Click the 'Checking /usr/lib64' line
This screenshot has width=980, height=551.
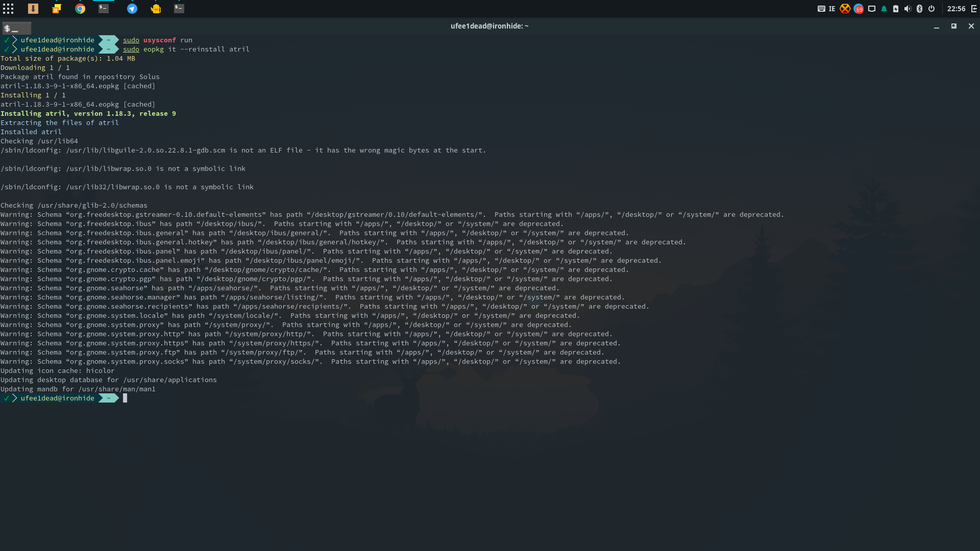pos(39,141)
